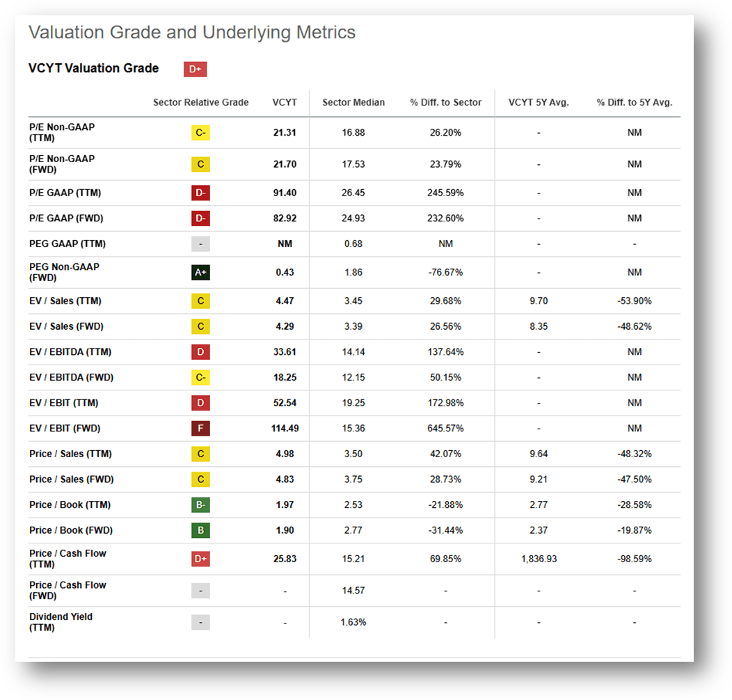Click the dash grade badge for Price / Cash Flow (FWD)
The image size is (732, 700).
pos(200,590)
